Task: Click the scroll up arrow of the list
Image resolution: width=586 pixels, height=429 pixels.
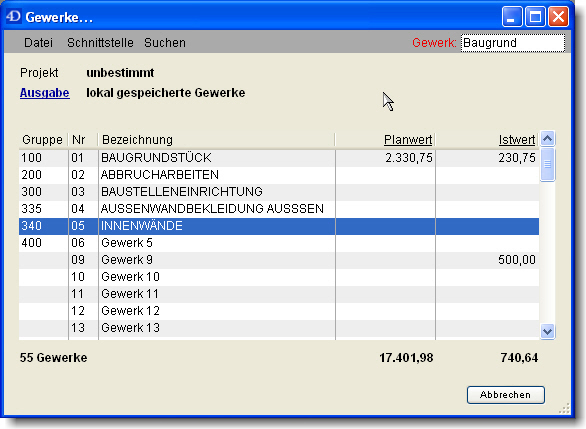Action: [x=548, y=139]
